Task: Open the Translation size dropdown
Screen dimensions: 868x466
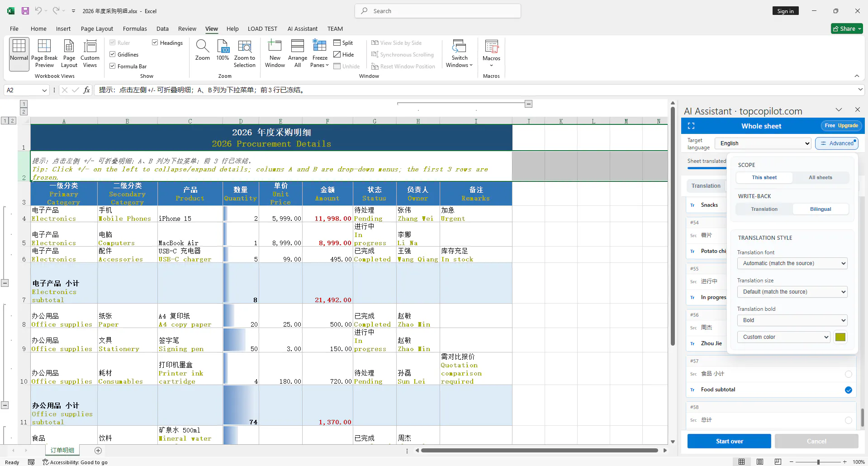Action: [792, 292]
